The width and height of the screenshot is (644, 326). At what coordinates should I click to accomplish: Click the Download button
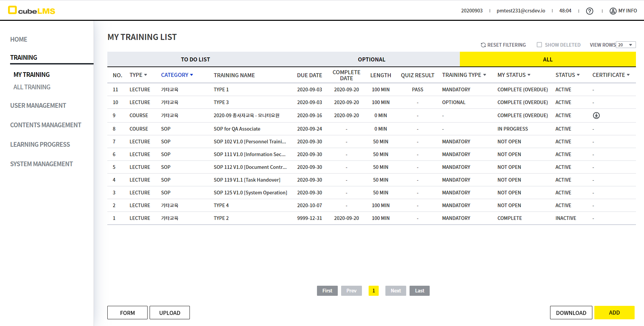click(x=571, y=313)
